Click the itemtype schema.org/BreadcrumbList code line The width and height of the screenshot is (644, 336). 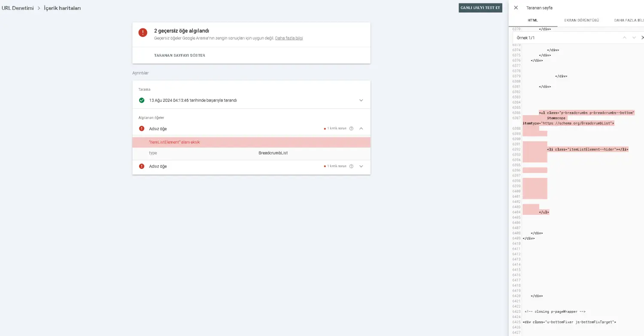point(568,123)
